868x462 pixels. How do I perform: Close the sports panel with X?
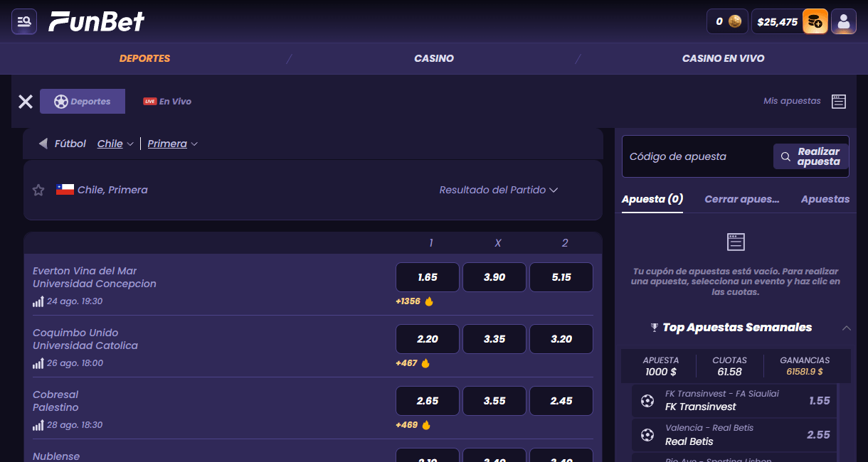[x=26, y=102]
